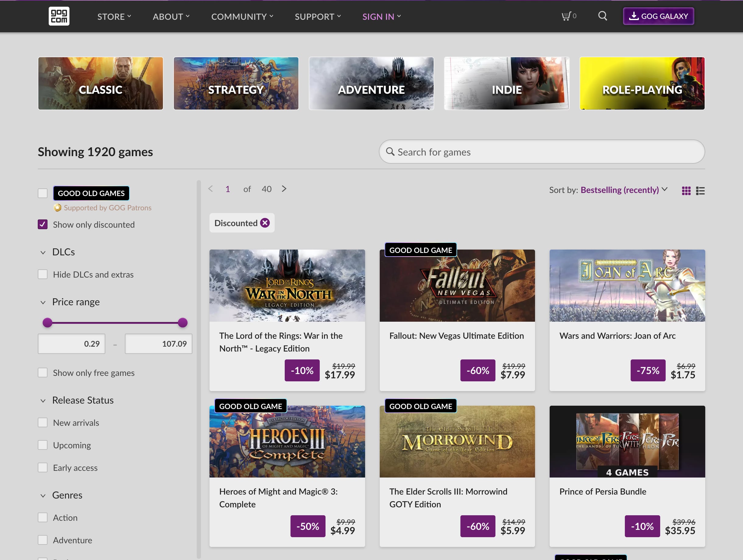Collapse the Release Status section
Screen dimensions: 743x560
pos(77,400)
